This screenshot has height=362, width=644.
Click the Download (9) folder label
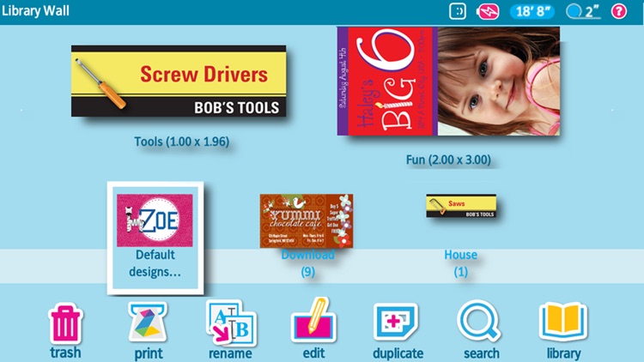coord(307,263)
